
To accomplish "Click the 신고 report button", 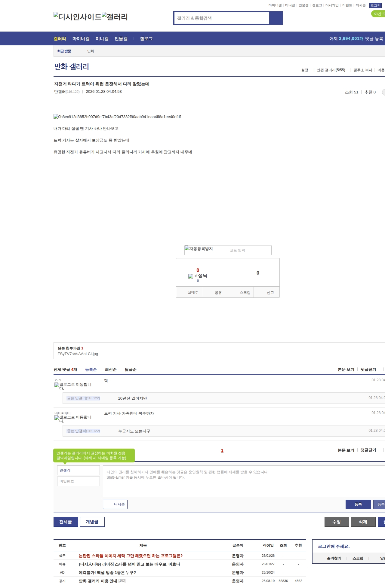I will click(267, 293).
